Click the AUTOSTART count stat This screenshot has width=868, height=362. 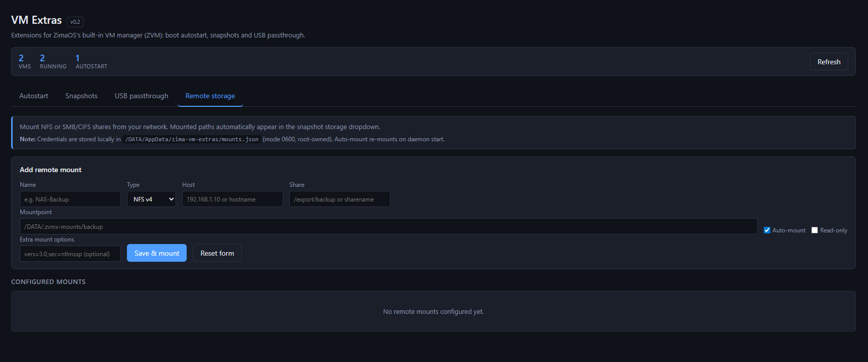click(x=92, y=62)
